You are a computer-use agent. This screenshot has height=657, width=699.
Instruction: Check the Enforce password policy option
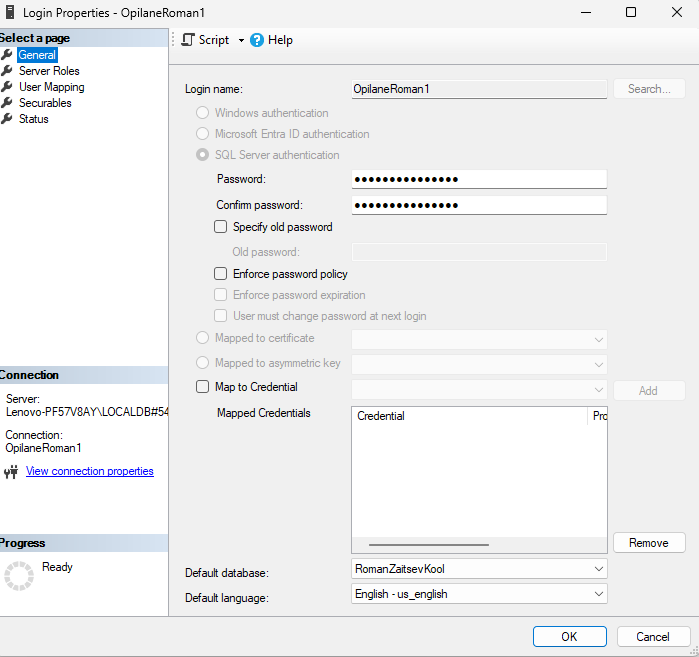[221, 274]
